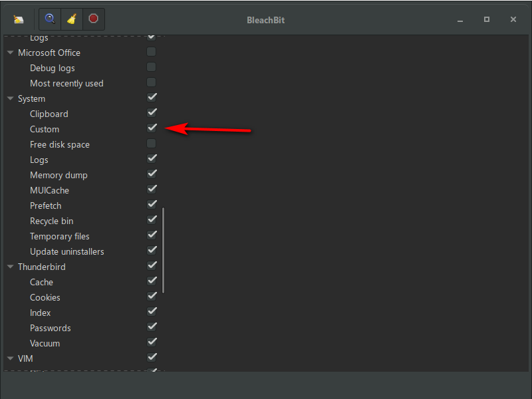Viewport: 532px width, 399px height.
Task: Click the cleaner list vertical scrollbar
Action: (163, 251)
